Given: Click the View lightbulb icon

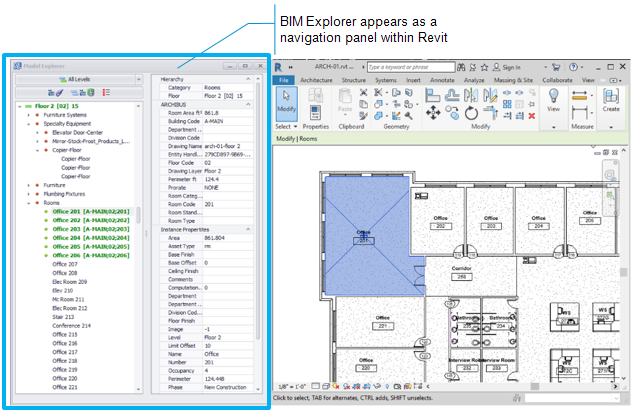Looking at the screenshot, I should point(553,96).
